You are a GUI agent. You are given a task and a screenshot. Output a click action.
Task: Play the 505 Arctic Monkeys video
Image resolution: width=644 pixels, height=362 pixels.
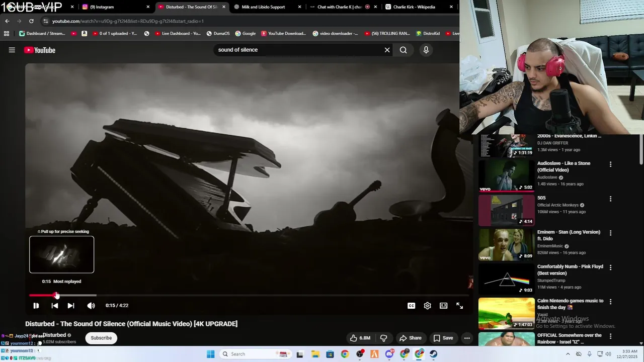[x=506, y=210]
